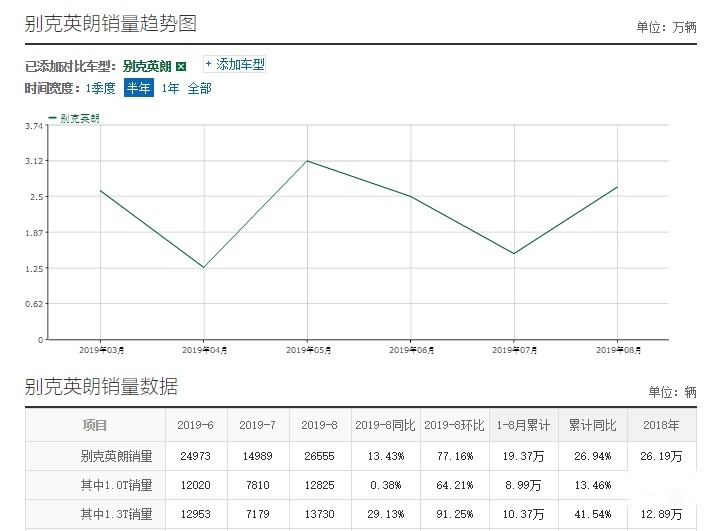Select the 1季度 time range
Screen dimensions: 719x531
(x=100, y=88)
